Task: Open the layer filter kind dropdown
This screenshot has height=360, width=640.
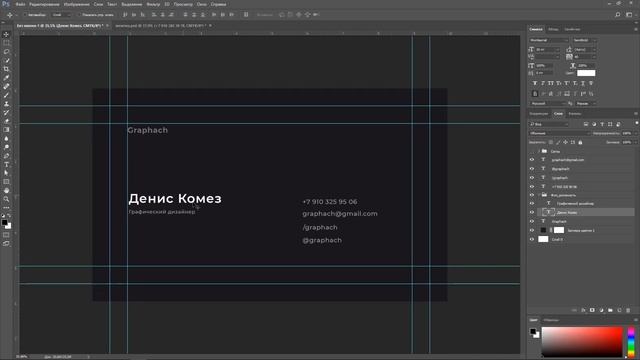Action: (549, 124)
